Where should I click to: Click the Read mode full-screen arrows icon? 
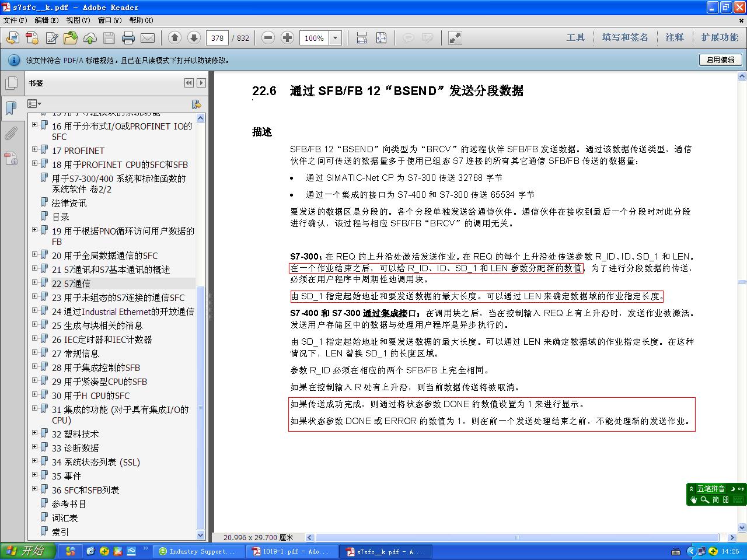[455, 38]
